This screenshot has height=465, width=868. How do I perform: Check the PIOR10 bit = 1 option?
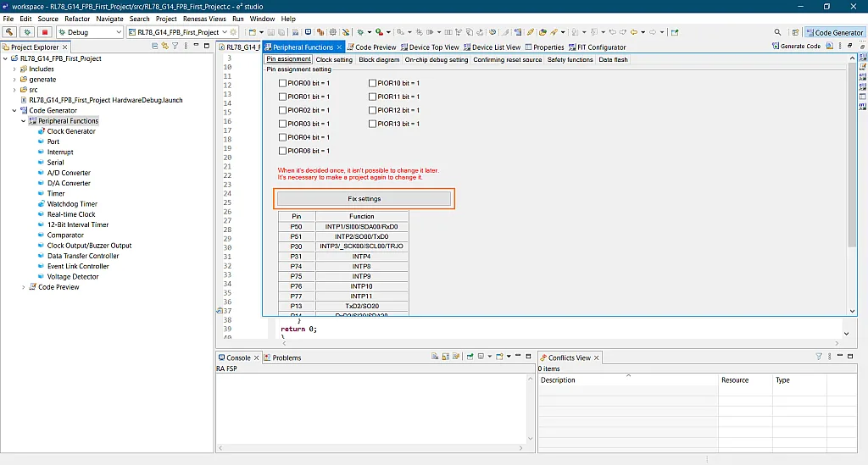click(373, 83)
